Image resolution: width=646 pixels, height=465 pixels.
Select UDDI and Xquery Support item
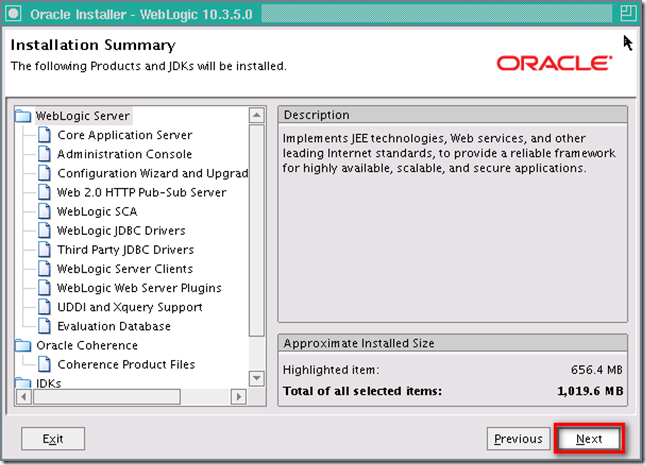point(130,307)
